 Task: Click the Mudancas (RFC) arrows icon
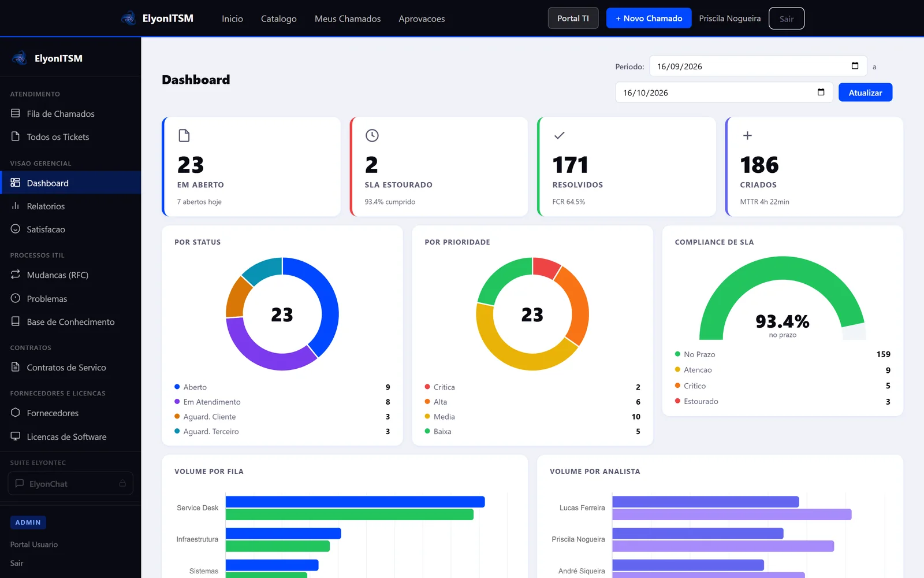tap(16, 275)
